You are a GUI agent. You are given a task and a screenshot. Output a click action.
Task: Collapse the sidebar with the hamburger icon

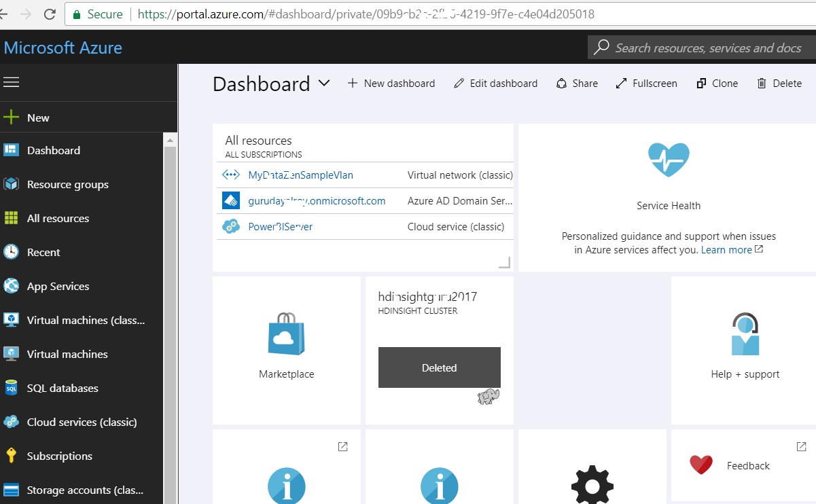12,82
